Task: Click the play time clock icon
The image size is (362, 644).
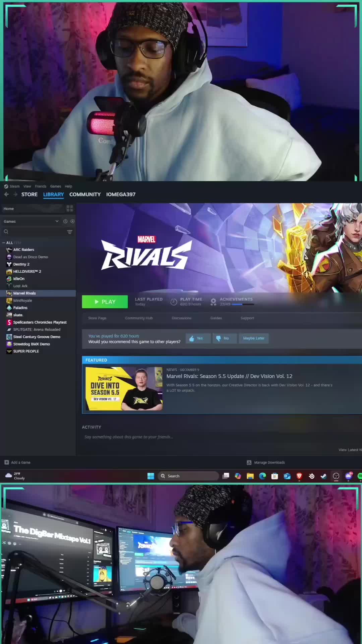Action: pyautogui.click(x=174, y=302)
